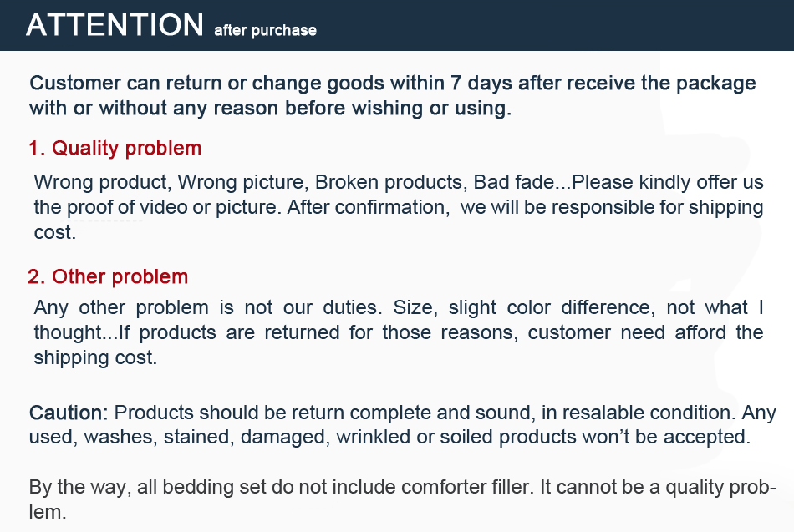Viewport: 794px width, 532px height.
Task: Select the '1. Quality problem' heading
Action: click(x=115, y=149)
